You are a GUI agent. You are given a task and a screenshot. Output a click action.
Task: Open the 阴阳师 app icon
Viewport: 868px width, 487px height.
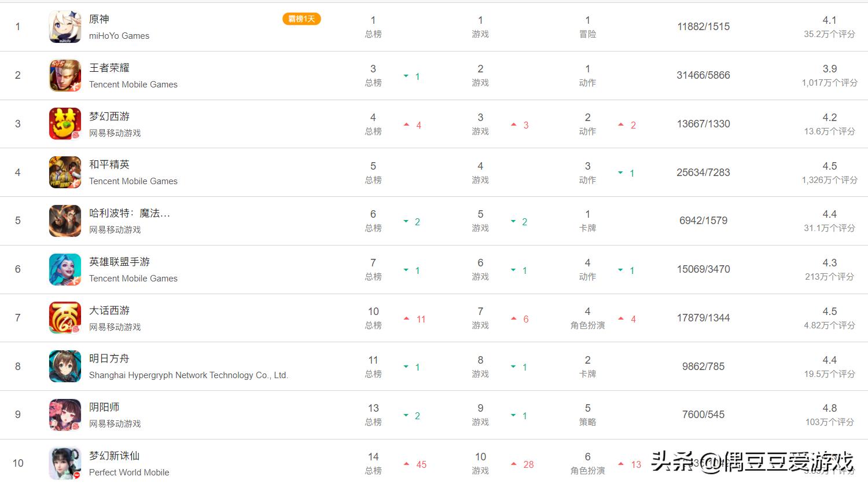point(65,415)
